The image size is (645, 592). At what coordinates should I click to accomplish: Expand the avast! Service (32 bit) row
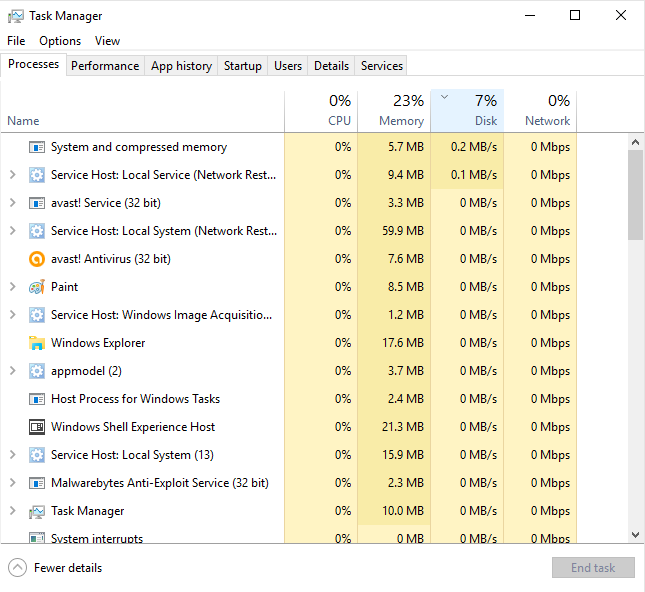12,203
